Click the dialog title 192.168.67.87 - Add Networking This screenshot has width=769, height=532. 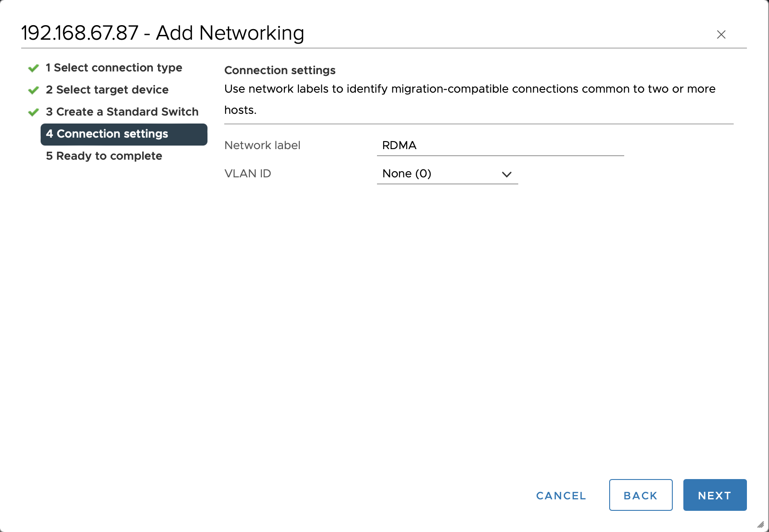(x=162, y=33)
